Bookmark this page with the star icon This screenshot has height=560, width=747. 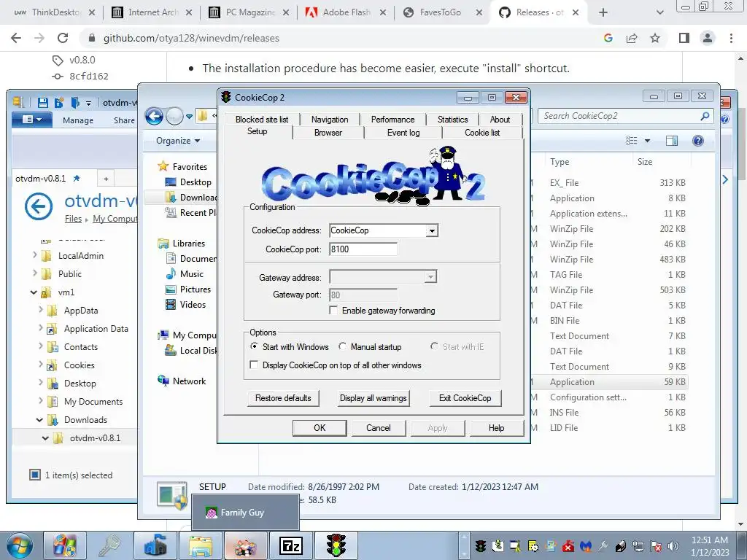click(655, 38)
